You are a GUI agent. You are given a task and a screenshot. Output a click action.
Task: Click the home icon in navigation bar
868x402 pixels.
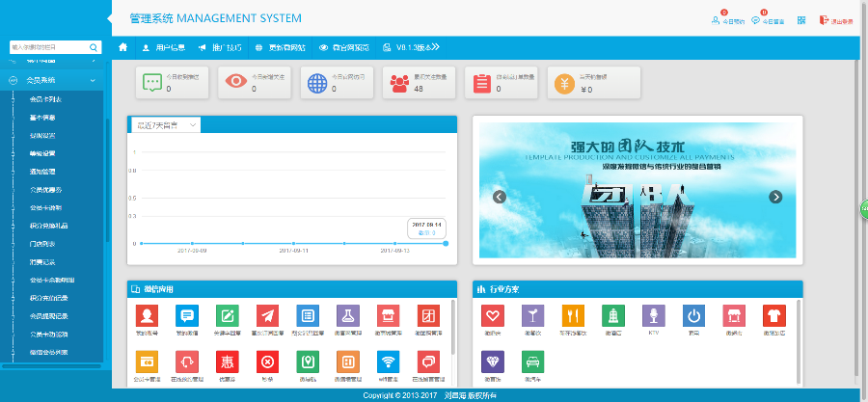click(x=122, y=47)
